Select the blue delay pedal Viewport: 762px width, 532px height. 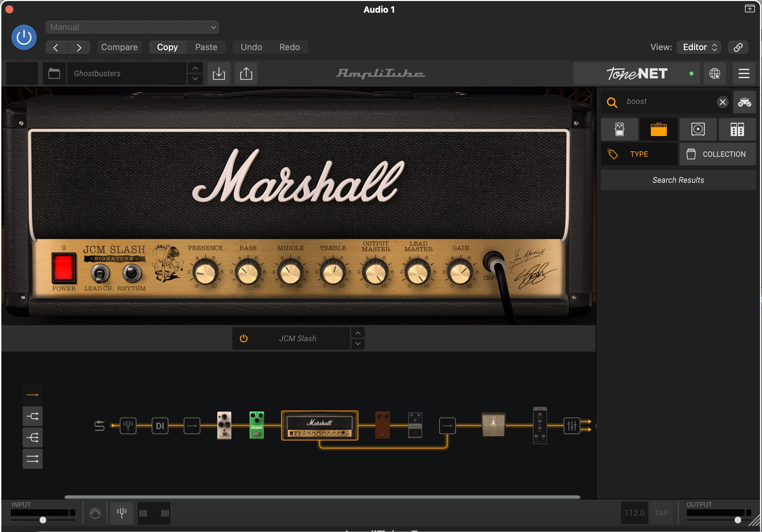point(415,425)
